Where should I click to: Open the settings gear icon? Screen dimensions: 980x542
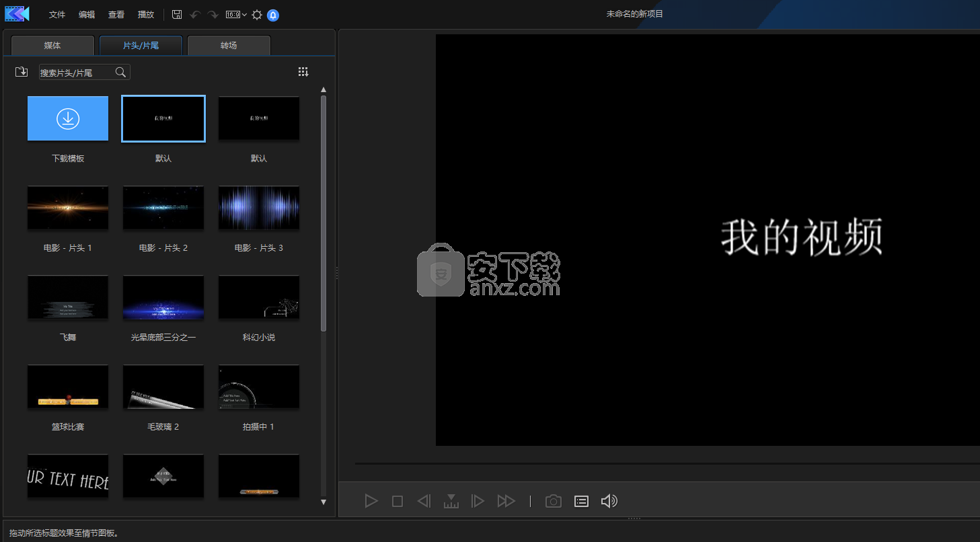click(257, 14)
